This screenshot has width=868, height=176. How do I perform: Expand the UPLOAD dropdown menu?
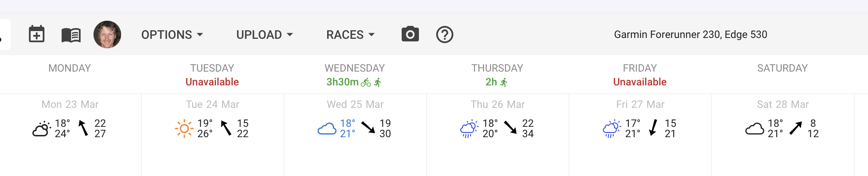(264, 35)
